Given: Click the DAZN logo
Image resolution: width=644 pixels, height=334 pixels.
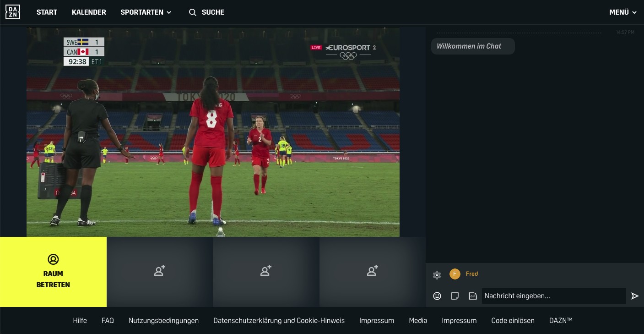Looking at the screenshot, I should (x=12, y=12).
